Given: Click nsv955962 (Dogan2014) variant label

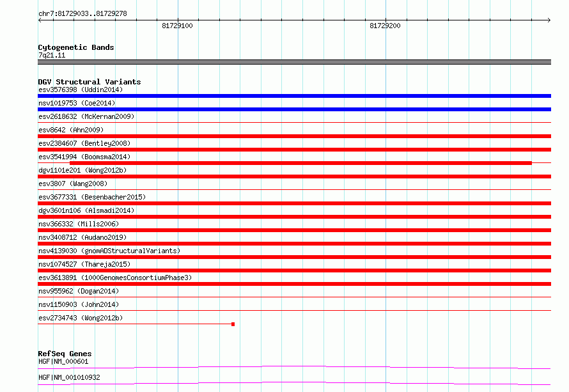Looking at the screenshot, I should coord(79,291).
